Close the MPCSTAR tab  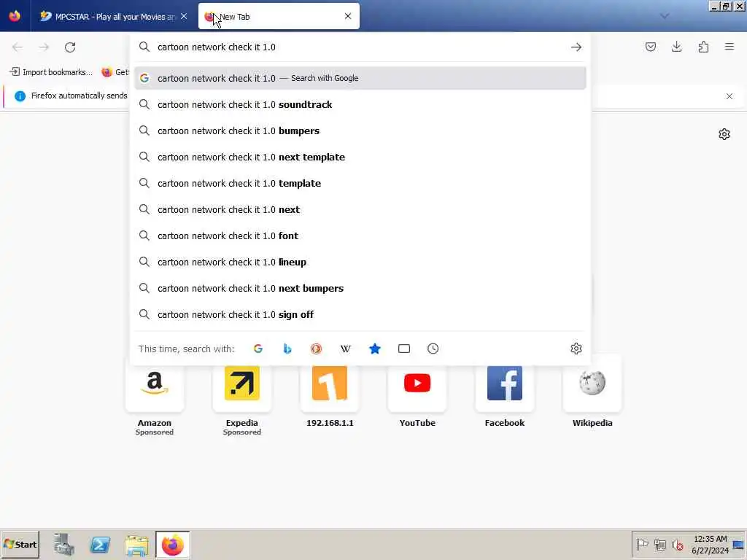point(184,16)
